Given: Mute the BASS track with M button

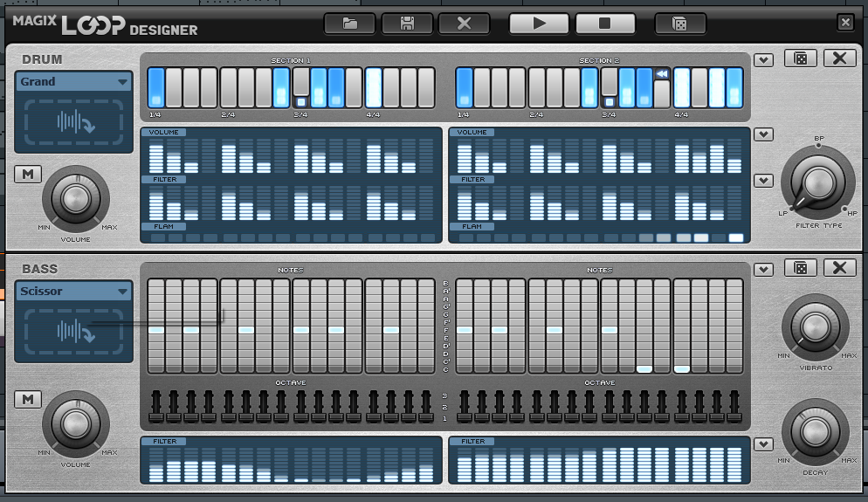Looking at the screenshot, I should point(27,399).
